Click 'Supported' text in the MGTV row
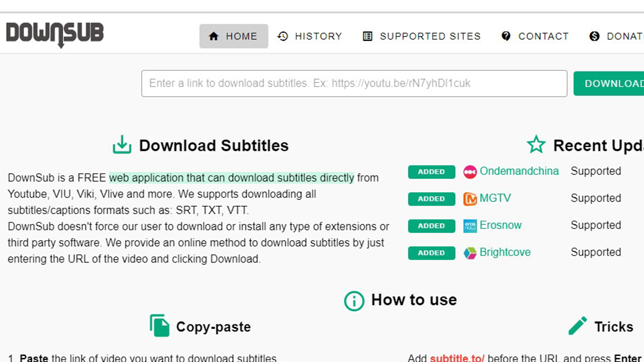 (x=595, y=198)
